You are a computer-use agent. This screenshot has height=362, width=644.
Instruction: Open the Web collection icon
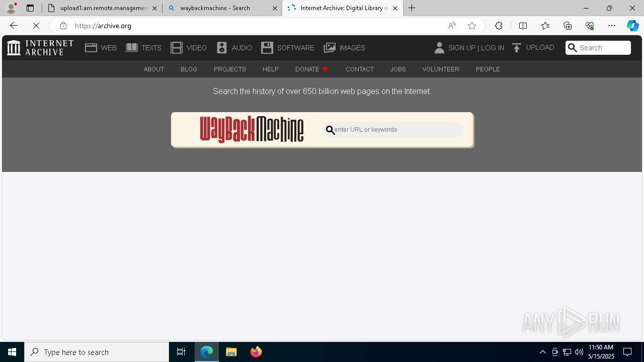pyautogui.click(x=91, y=48)
